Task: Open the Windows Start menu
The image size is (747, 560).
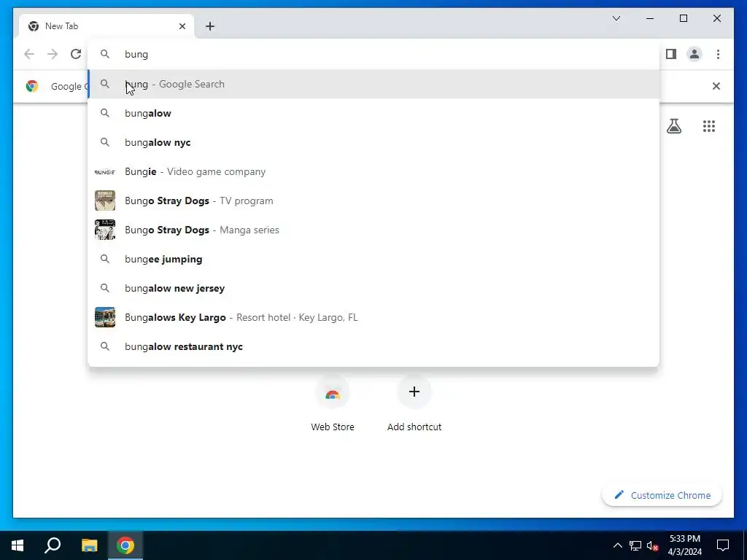Action: (18, 545)
